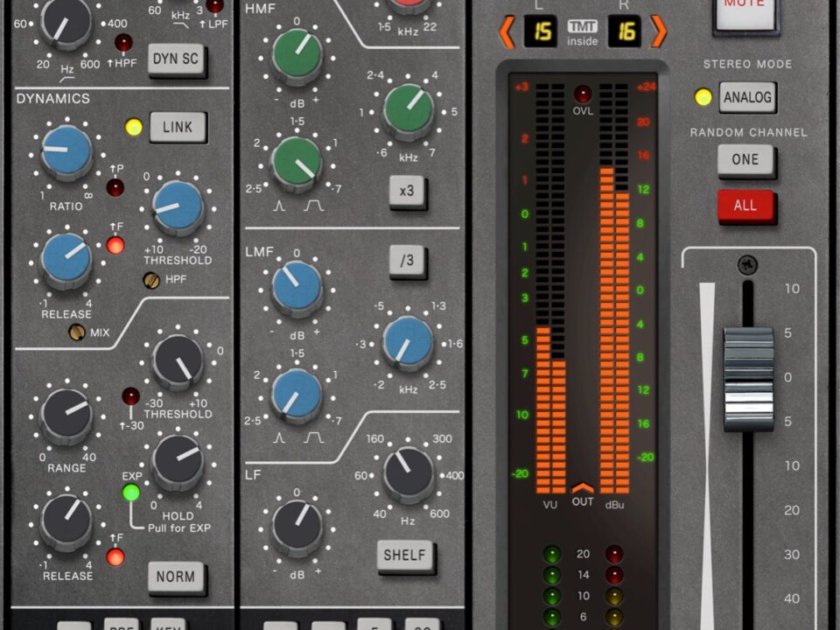Toggle the dynamics LINK button
840x630 pixels.
tap(178, 128)
